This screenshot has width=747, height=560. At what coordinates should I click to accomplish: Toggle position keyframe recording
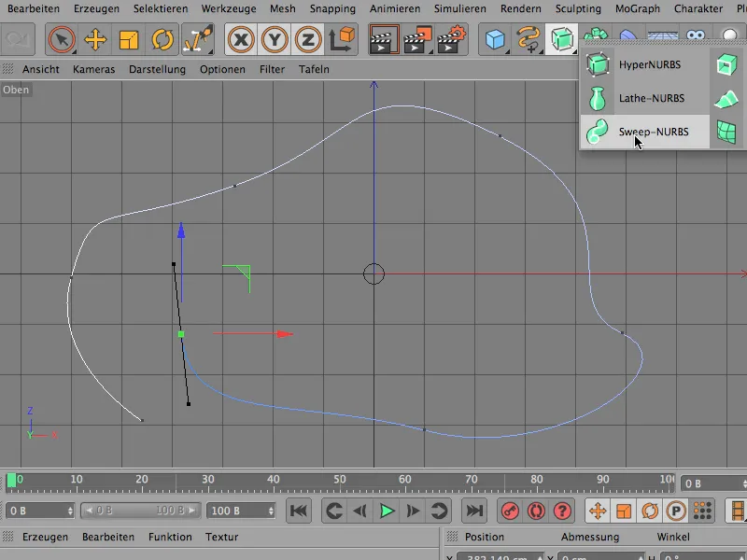pos(598,511)
